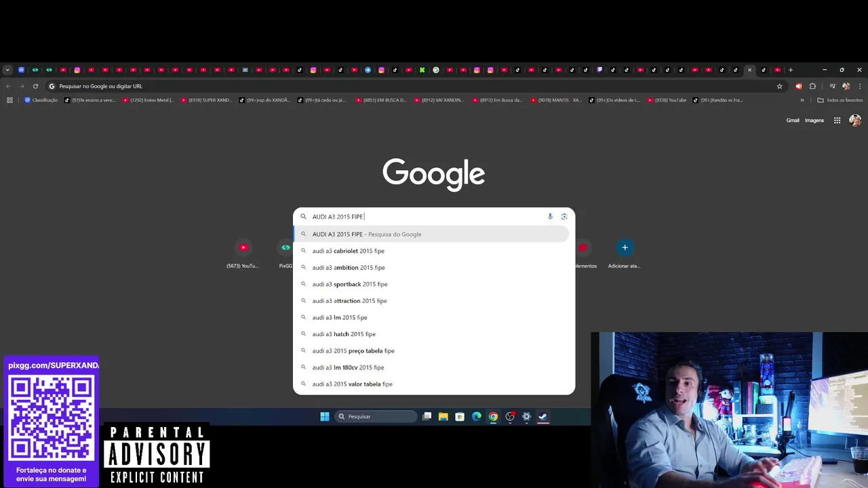Open the Todos os favoritos folder
This screenshot has height=488, width=868.
[840, 100]
